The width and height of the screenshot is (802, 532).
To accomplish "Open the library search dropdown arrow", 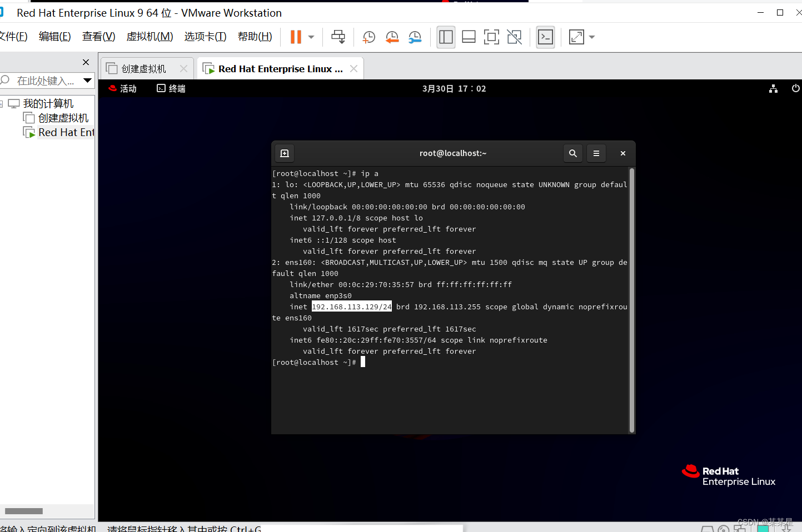I will tap(87, 81).
